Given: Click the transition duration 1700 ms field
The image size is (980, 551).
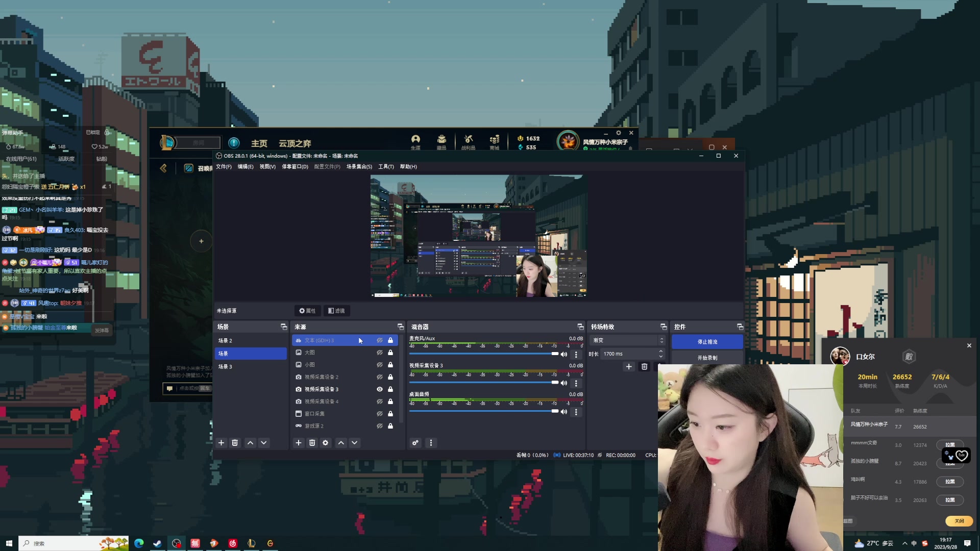Looking at the screenshot, I should (x=629, y=354).
